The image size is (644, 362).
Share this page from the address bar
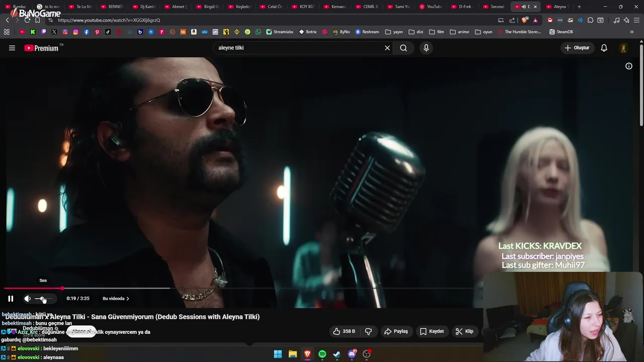[512, 20]
